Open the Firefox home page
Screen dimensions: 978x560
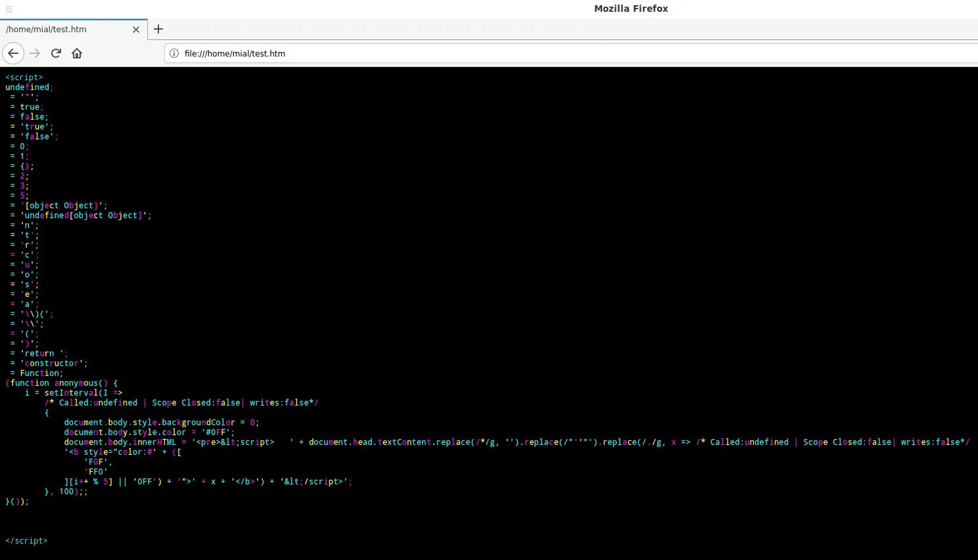point(77,53)
